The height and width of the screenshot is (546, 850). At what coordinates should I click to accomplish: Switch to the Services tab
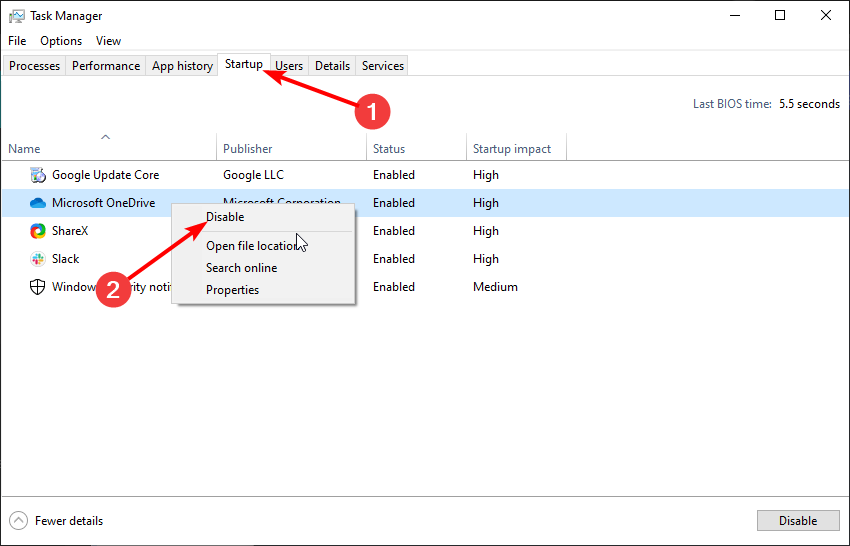pos(383,66)
